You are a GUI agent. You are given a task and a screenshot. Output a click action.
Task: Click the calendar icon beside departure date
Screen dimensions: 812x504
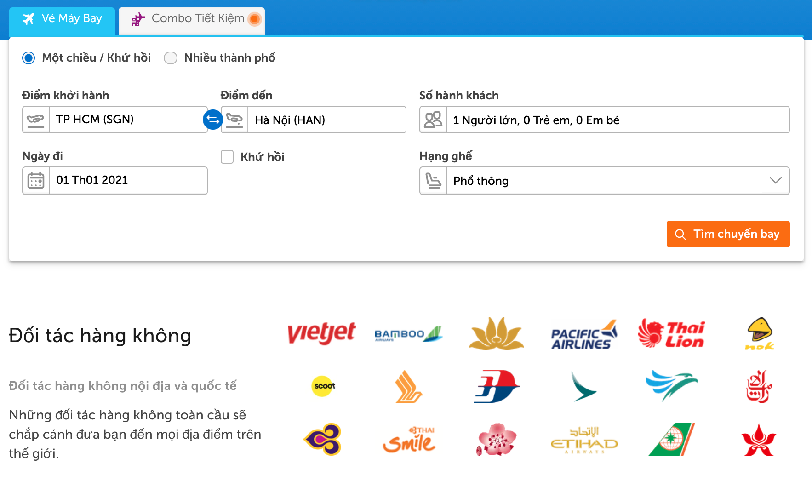pos(36,180)
